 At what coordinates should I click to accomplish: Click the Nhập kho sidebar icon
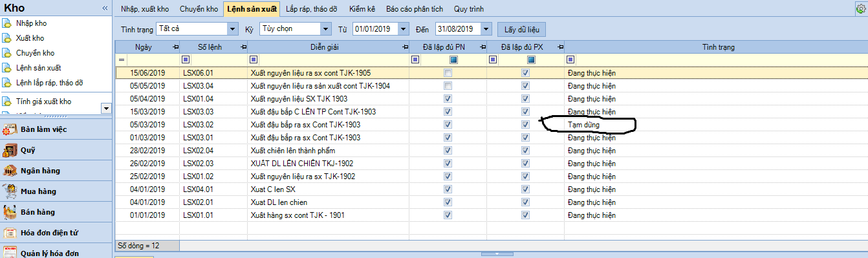pos(7,23)
